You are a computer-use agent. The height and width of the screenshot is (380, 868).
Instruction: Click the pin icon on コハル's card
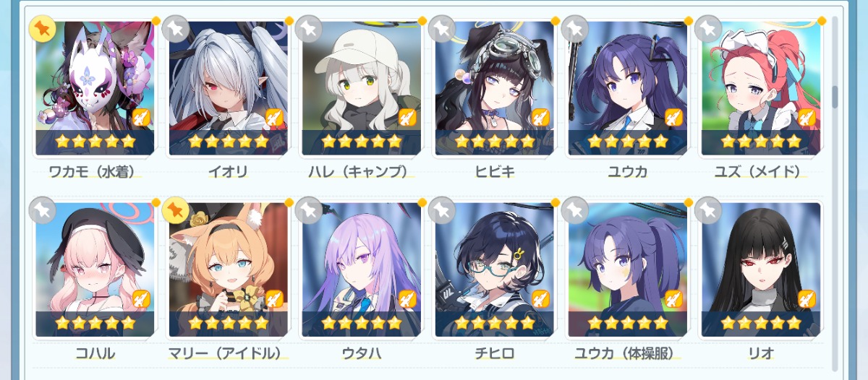pos(43,211)
